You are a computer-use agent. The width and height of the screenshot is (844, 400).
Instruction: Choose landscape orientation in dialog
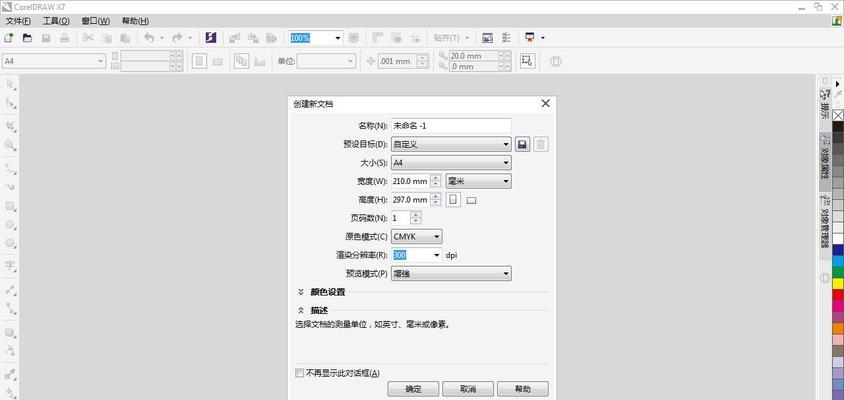472,200
